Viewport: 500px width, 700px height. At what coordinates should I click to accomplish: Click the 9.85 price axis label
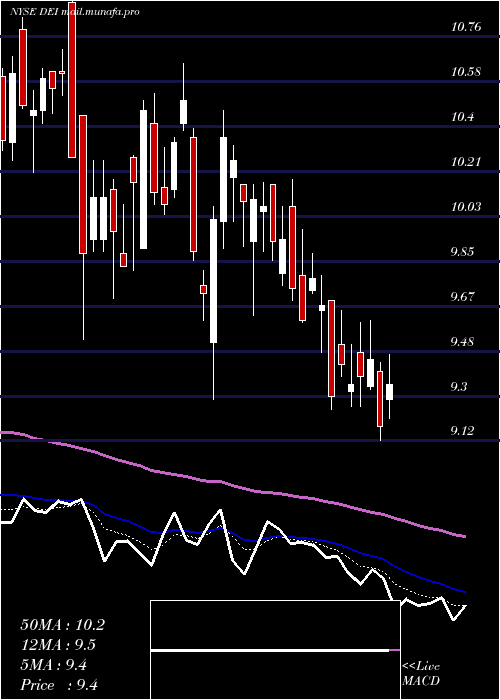[x=462, y=252]
